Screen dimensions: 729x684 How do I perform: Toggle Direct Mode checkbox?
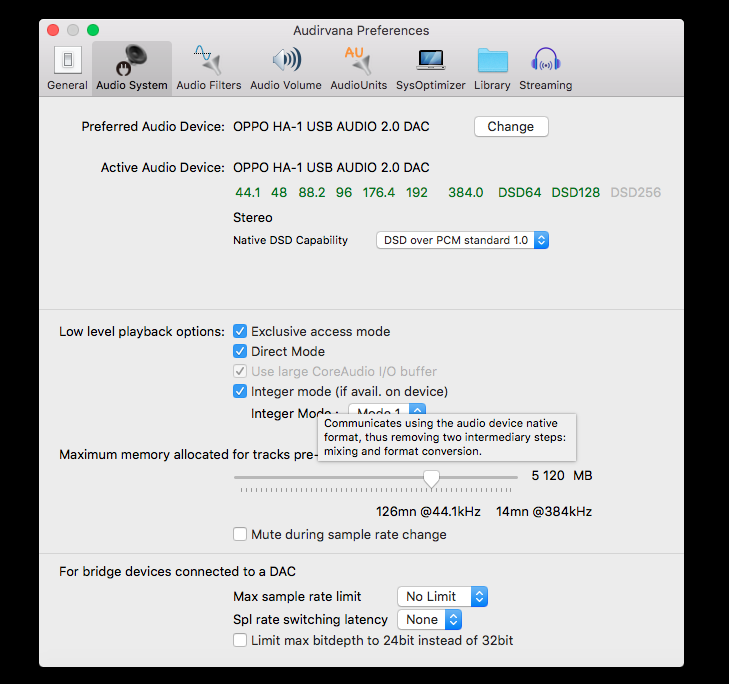pos(240,351)
